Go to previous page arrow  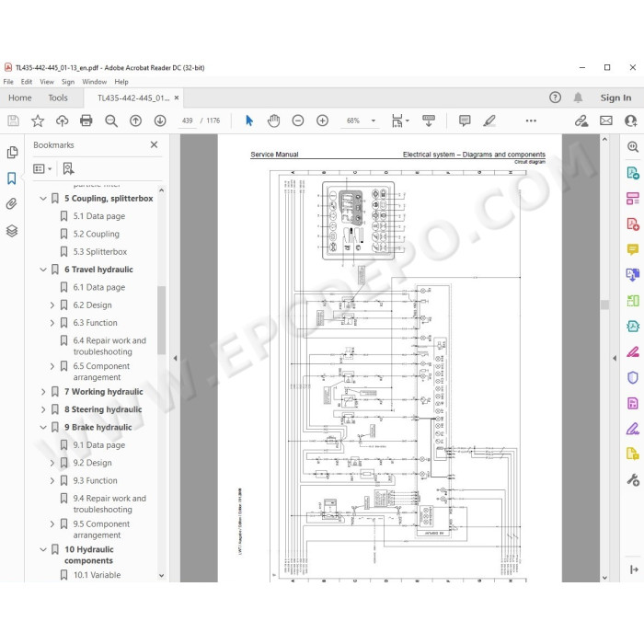click(135, 121)
